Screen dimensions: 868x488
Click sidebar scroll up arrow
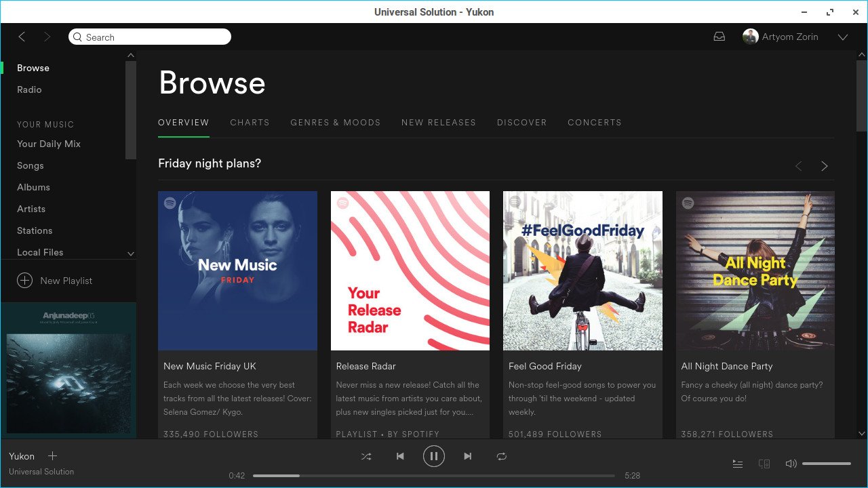(x=131, y=56)
